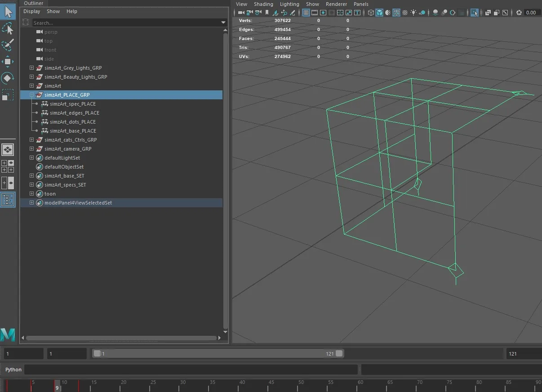542x392 pixels.
Task: Open the Shading menu
Action: [263, 4]
